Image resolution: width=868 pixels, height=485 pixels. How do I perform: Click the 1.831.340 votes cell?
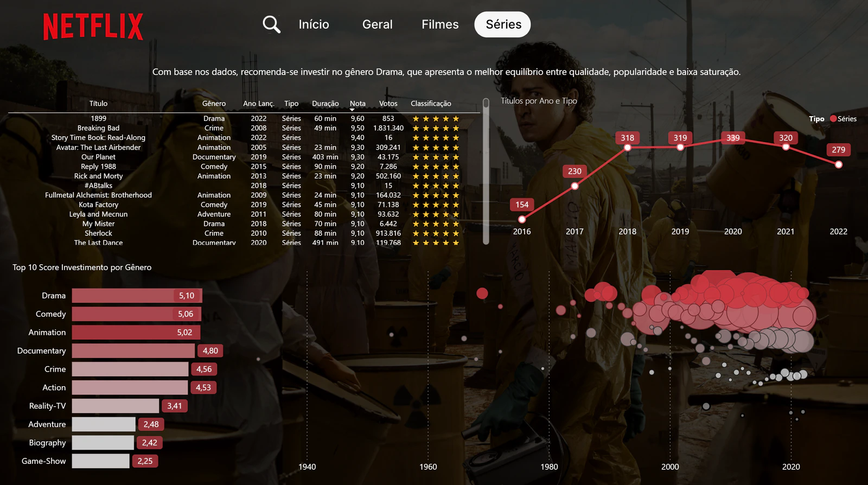coord(388,128)
